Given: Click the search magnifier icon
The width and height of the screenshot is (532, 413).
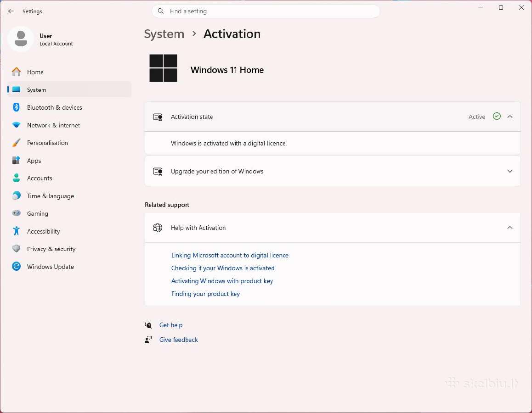Looking at the screenshot, I should point(161,11).
